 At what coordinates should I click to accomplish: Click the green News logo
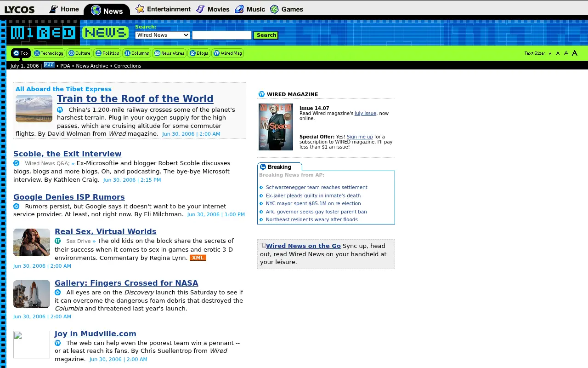[x=105, y=33]
